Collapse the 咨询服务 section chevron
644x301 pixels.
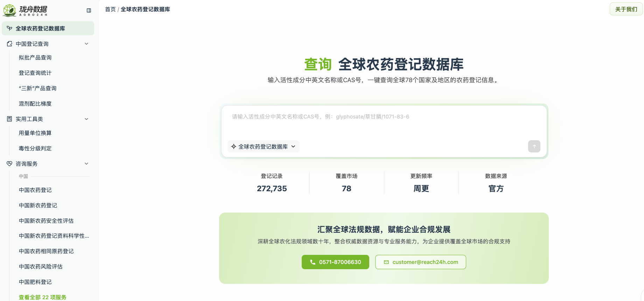pos(86,164)
